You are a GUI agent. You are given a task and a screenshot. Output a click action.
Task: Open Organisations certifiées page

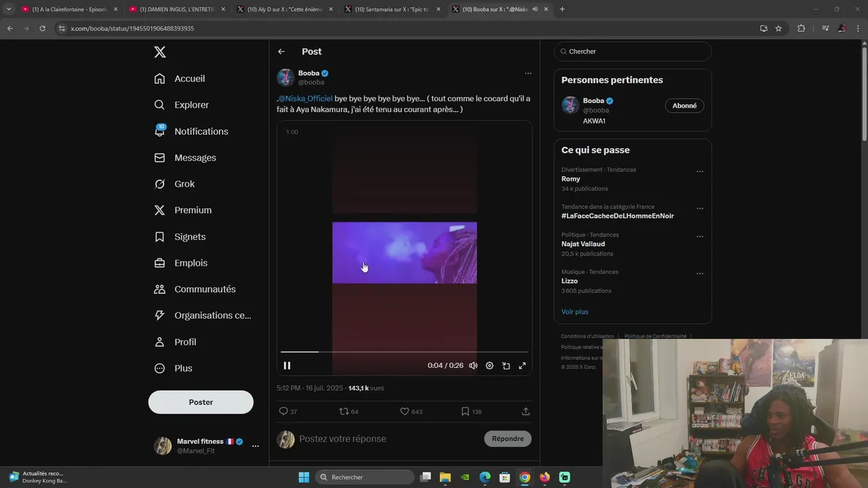click(x=203, y=316)
